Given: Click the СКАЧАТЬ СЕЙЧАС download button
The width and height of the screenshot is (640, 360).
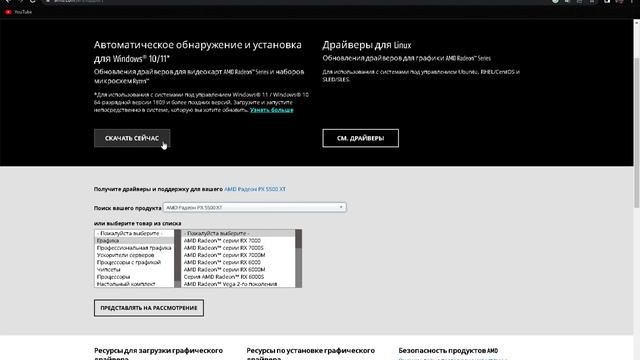Looking at the screenshot, I should point(132,138).
